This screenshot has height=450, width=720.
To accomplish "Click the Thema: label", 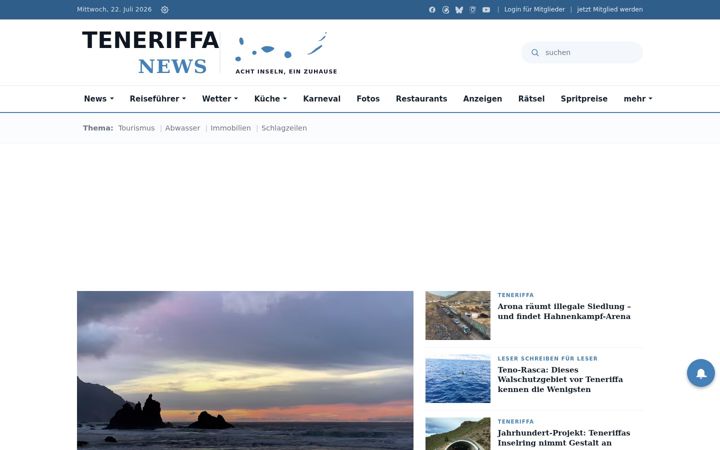I will point(98,128).
